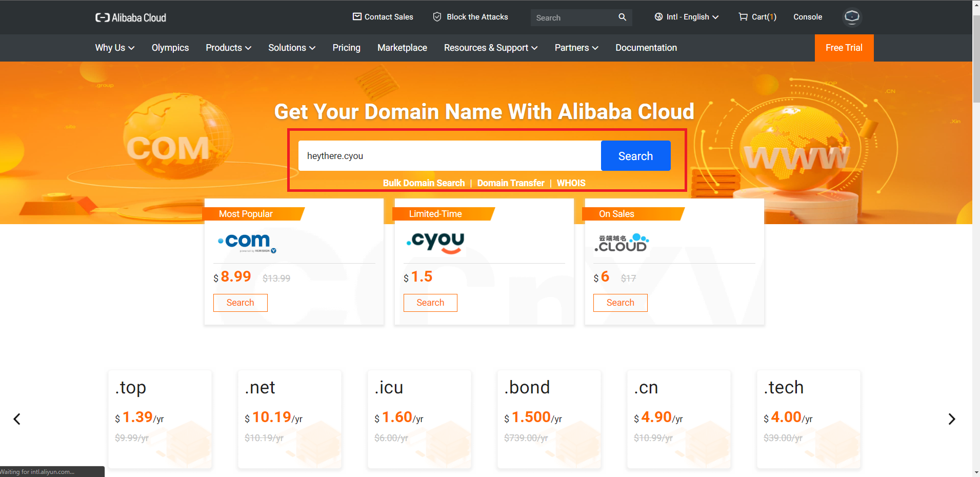Click the $8.99 .com price

(x=232, y=277)
